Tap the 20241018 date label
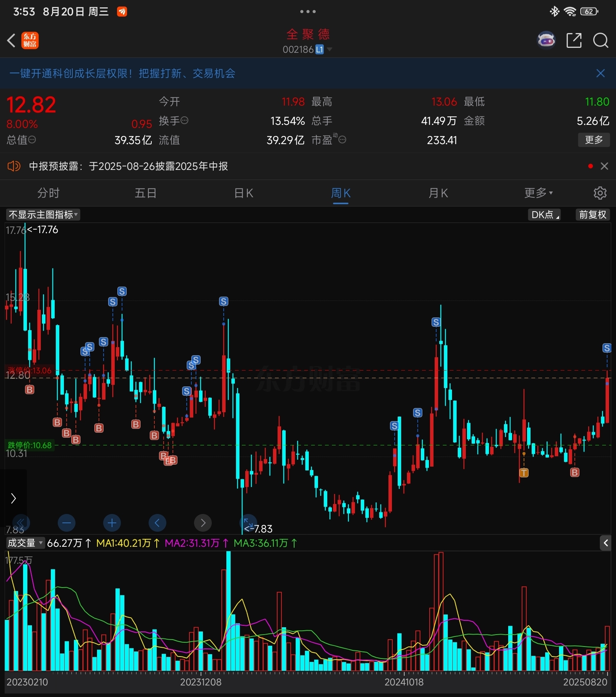This screenshot has width=616, height=697. tap(404, 682)
